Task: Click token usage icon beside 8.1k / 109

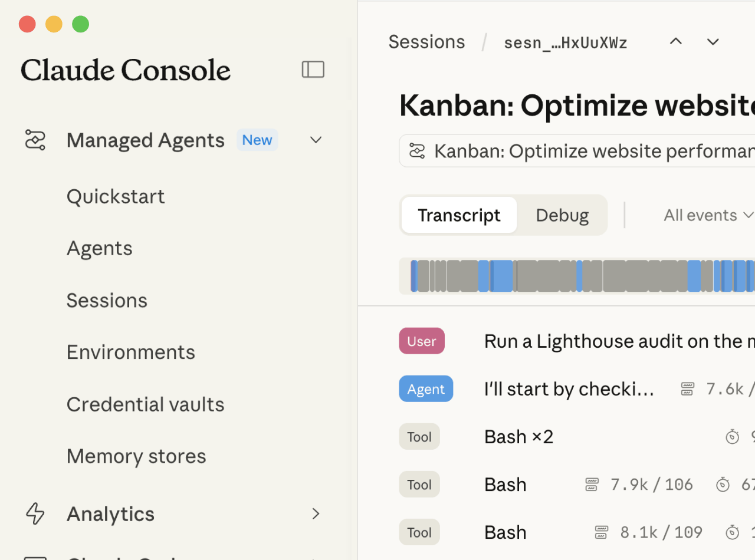Action: [601, 532]
